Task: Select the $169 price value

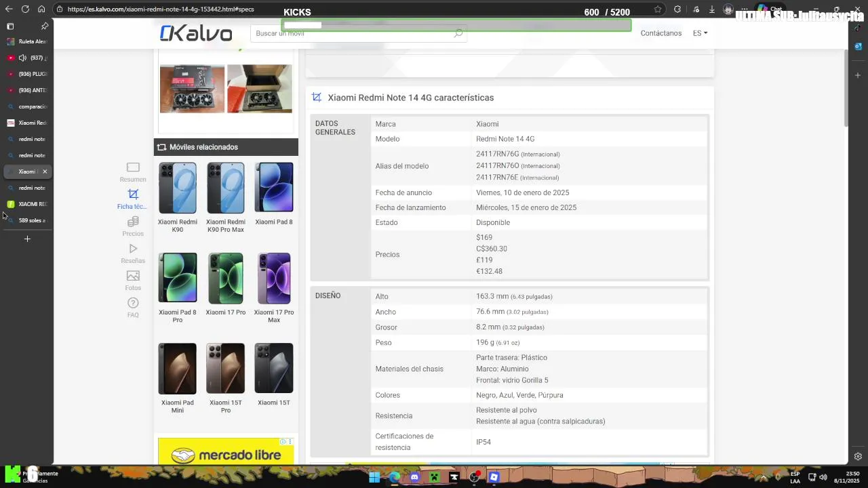Action: [x=484, y=237]
